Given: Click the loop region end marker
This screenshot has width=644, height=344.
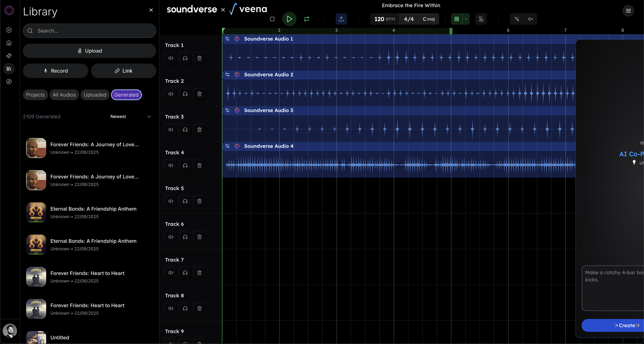Looking at the screenshot, I should pyautogui.click(x=451, y=31).
